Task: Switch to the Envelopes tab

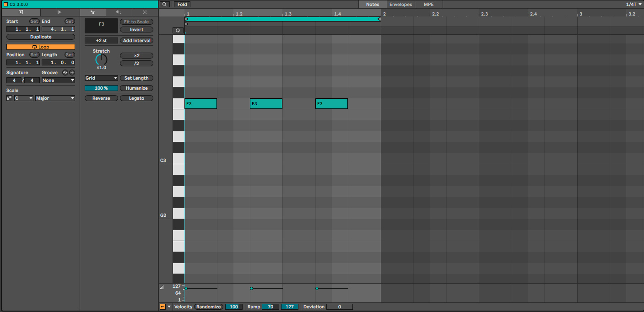Action: point(400,4)
